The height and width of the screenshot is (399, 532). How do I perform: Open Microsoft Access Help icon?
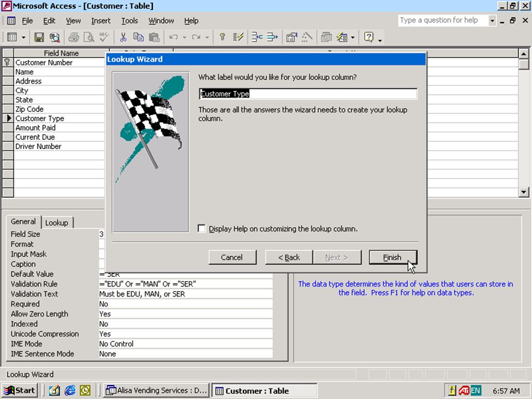pos(369,37)
